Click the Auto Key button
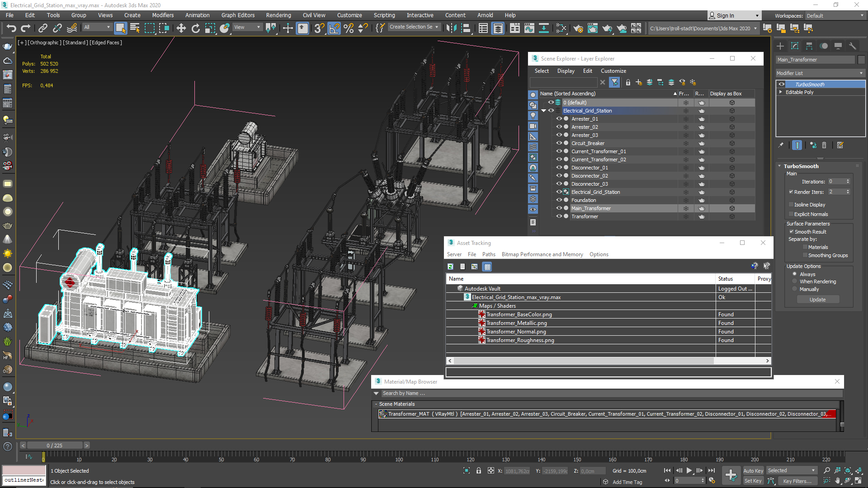868x488 pixels. [753, 471]
